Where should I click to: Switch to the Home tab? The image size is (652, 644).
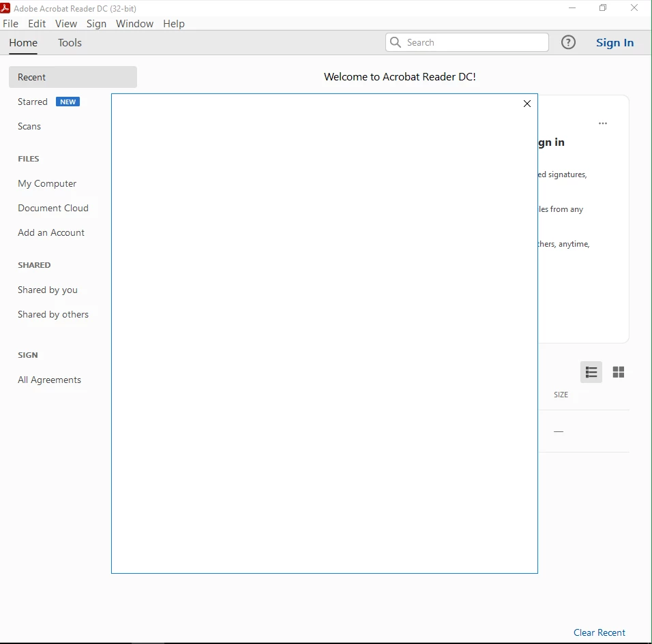pyautogui.click(x=23, y=43)
